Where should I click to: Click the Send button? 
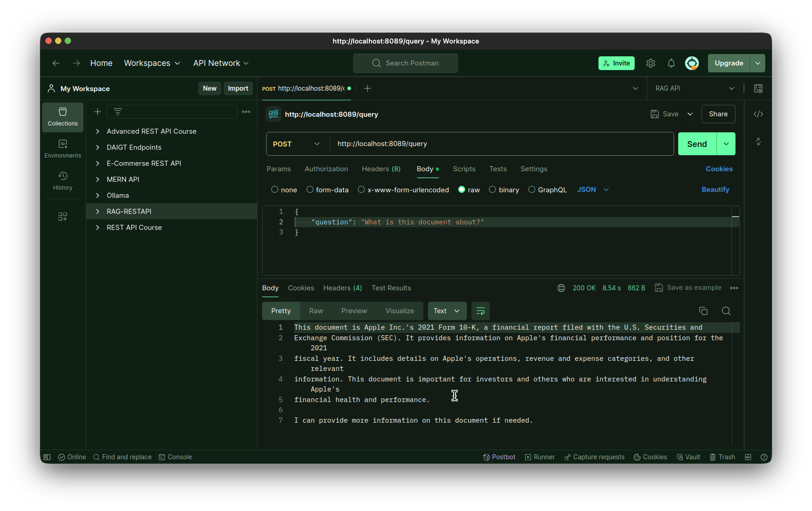click(x=697, y=144)
